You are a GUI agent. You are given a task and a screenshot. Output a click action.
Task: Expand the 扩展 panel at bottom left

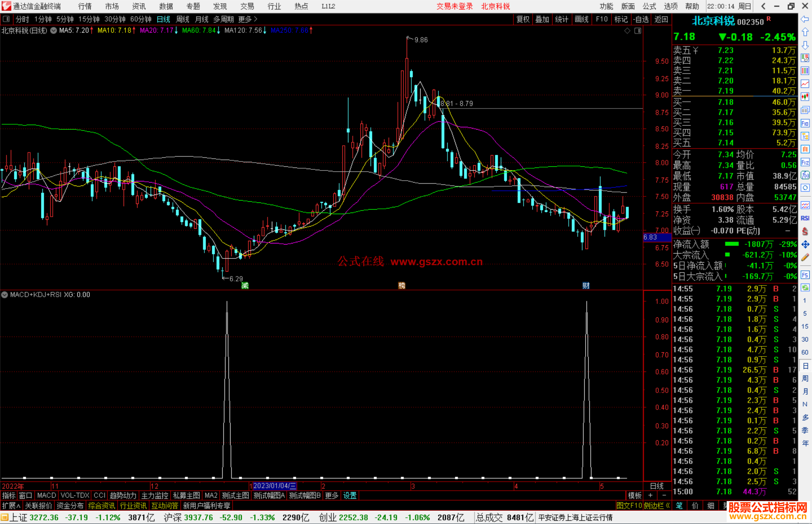11,506
